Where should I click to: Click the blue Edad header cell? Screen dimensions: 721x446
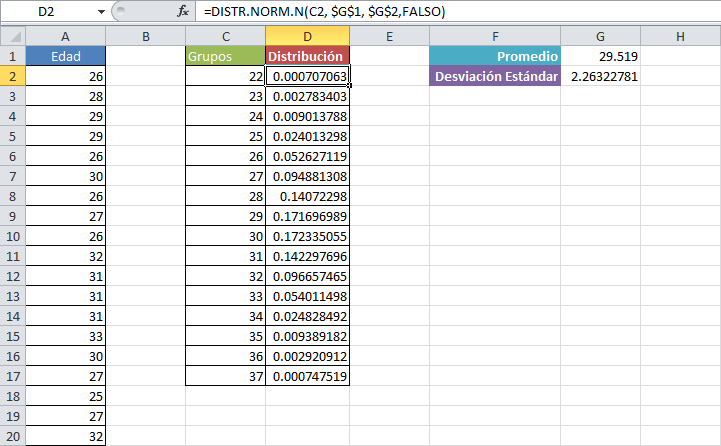point(65,56)
